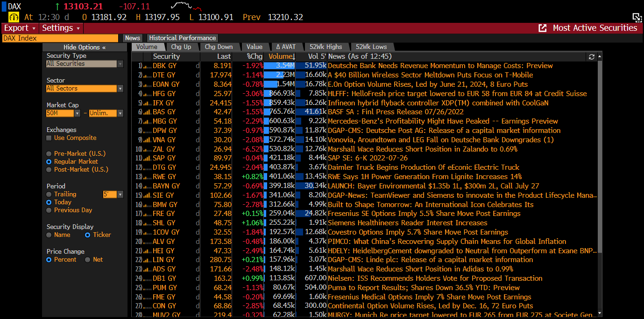Select Post-Market (U.S.) radio button
Screen dimensions: 644x319
(x=49, y=170)
